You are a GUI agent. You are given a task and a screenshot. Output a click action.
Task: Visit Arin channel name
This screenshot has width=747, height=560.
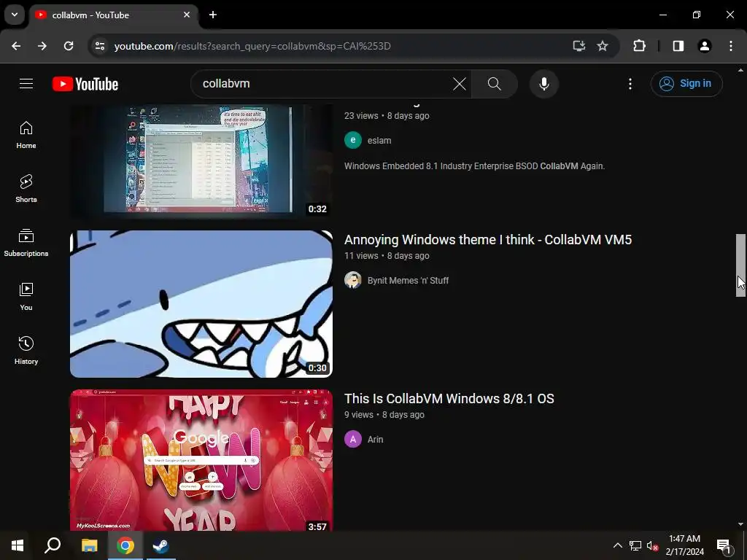376,440
